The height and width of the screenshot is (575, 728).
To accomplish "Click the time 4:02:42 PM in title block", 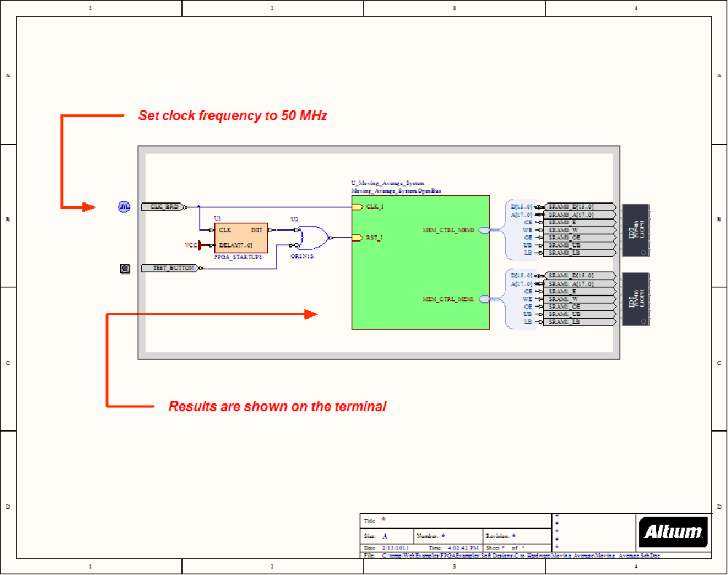I will pyautogui.click(x=463, y=548).
